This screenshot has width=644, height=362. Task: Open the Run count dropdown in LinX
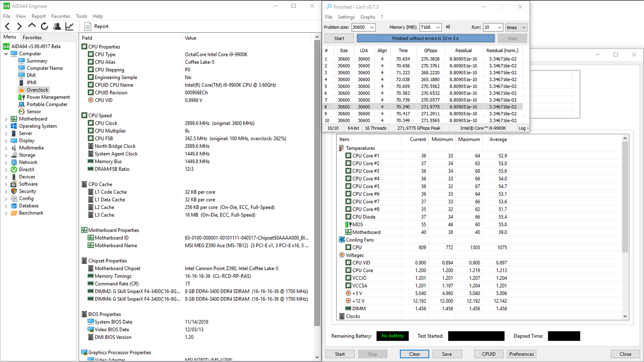[499, 27]
